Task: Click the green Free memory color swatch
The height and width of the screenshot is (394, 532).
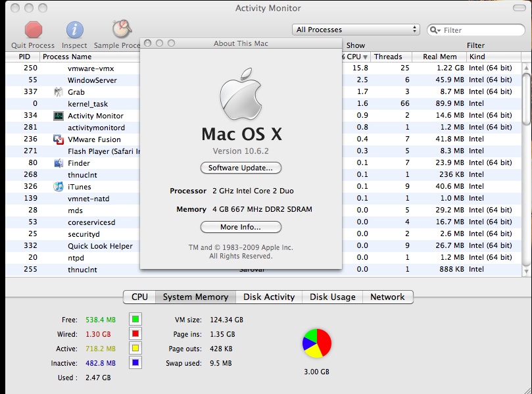Action: coord(135,319)
